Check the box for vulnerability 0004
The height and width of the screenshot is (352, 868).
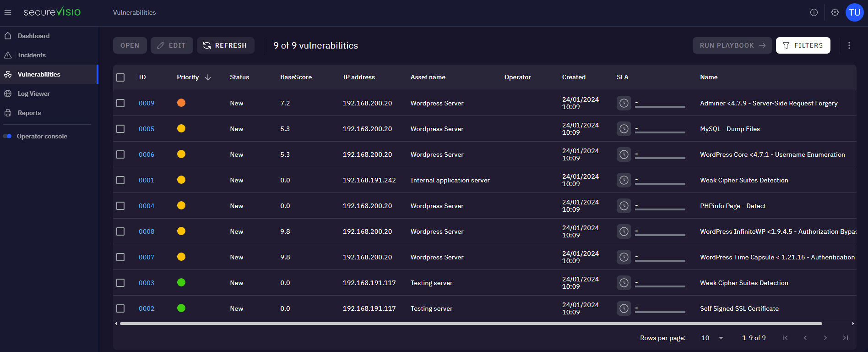click(120, 206)
